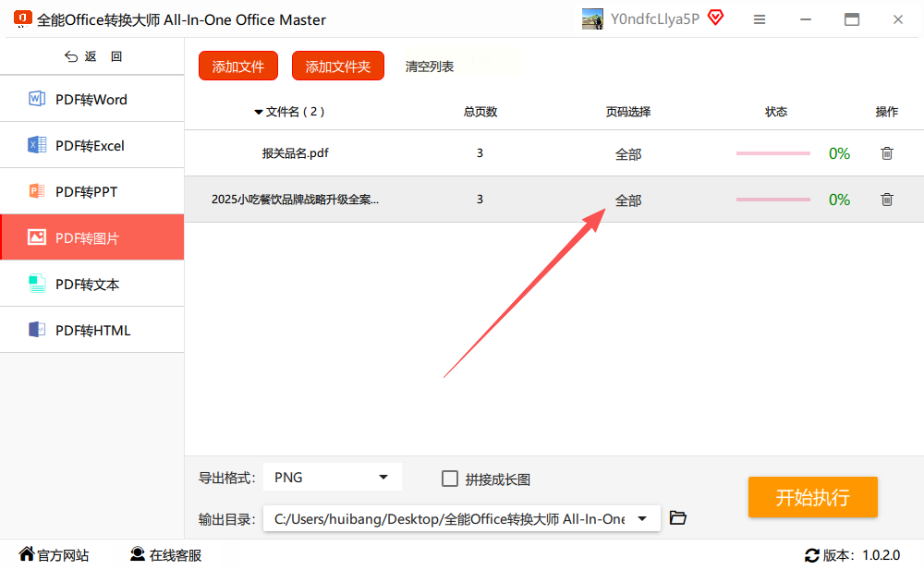
Task: Click the home icon for 官方网站
Action: 27,553
